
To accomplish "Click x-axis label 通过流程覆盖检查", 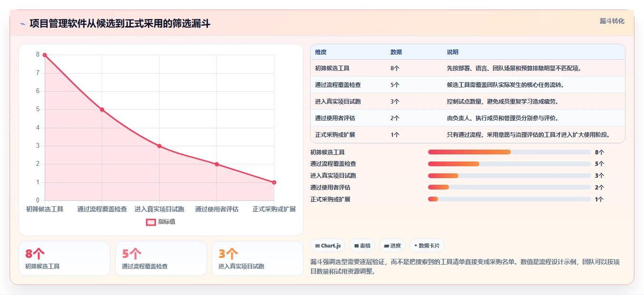I will (x=102, y=209).
